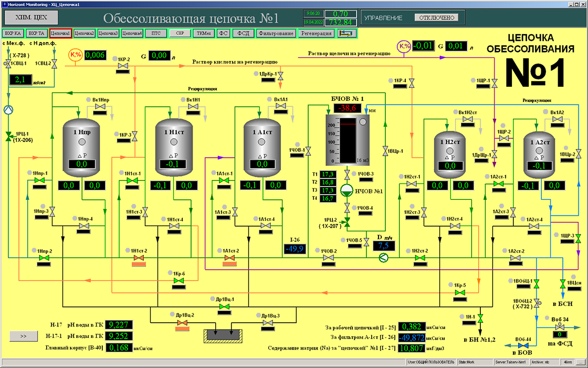Click valve 1Кр-6 on the orange line

[178, 281]
